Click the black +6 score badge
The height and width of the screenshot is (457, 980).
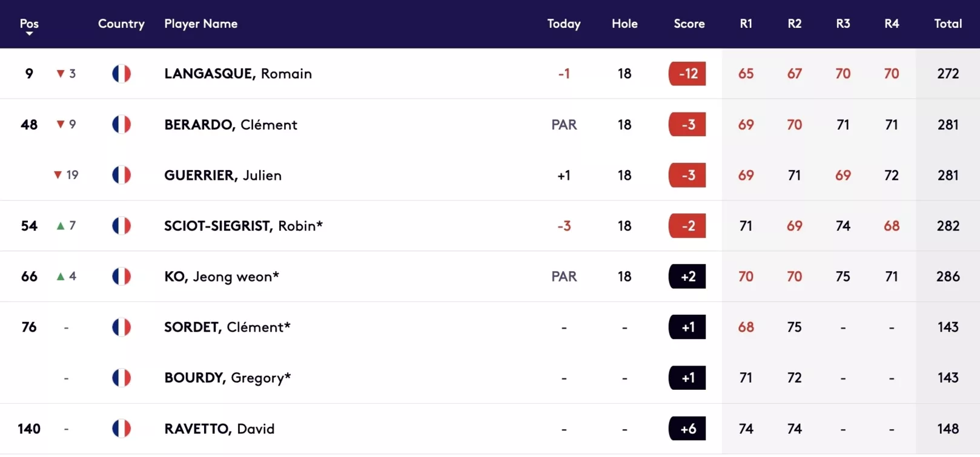687,429
